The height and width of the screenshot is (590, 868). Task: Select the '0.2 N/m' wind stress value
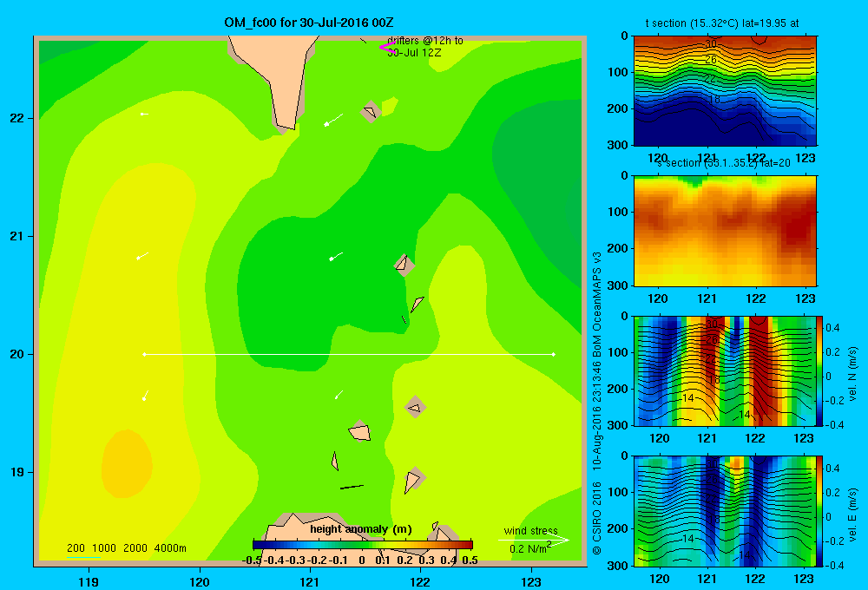pos(529,548)
